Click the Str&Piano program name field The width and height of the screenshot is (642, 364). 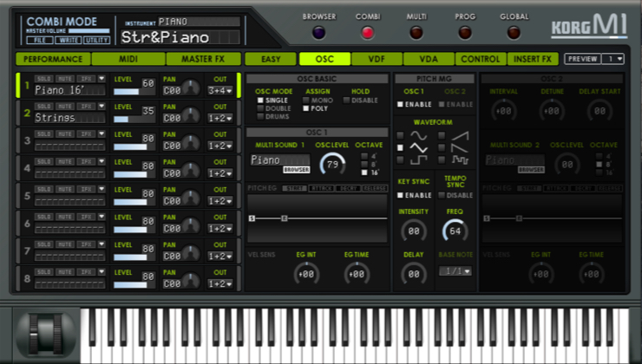click(x=180, y=37)
